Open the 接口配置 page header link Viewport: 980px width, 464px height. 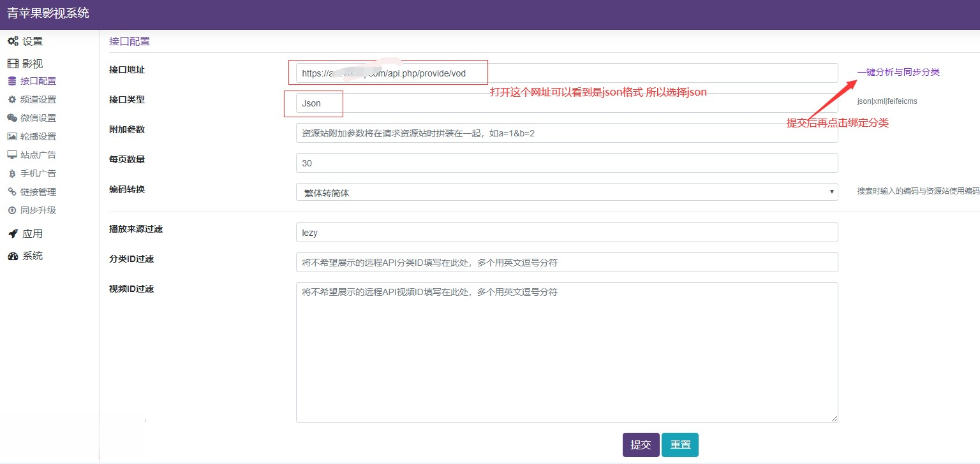tap(129, 41)
